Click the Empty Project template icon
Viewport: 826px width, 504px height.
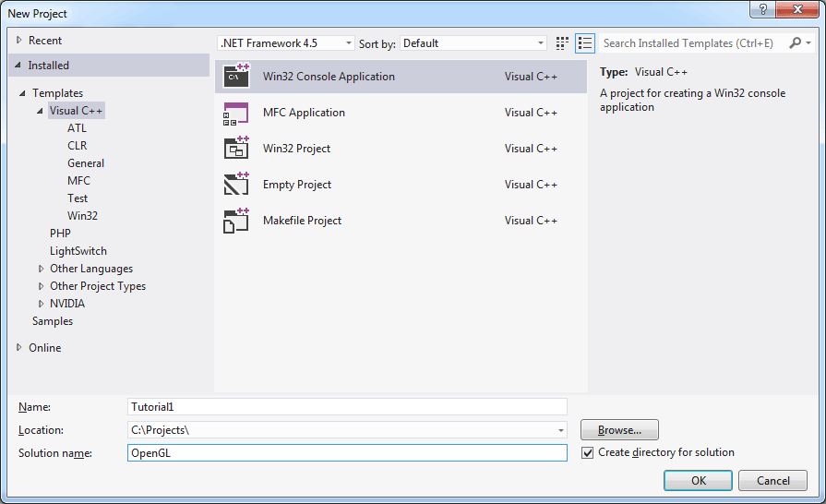point(236,185)
